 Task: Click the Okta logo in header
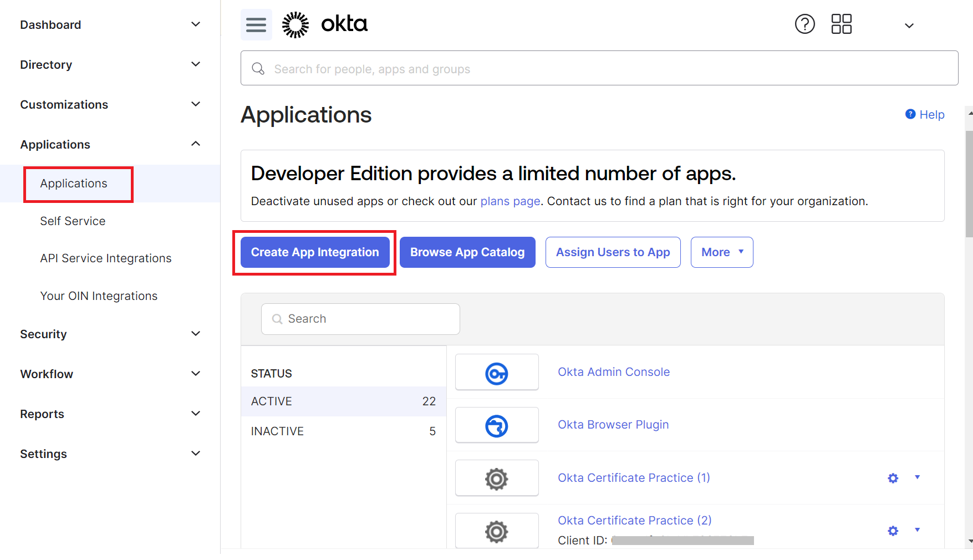click(x=325, y=24)
